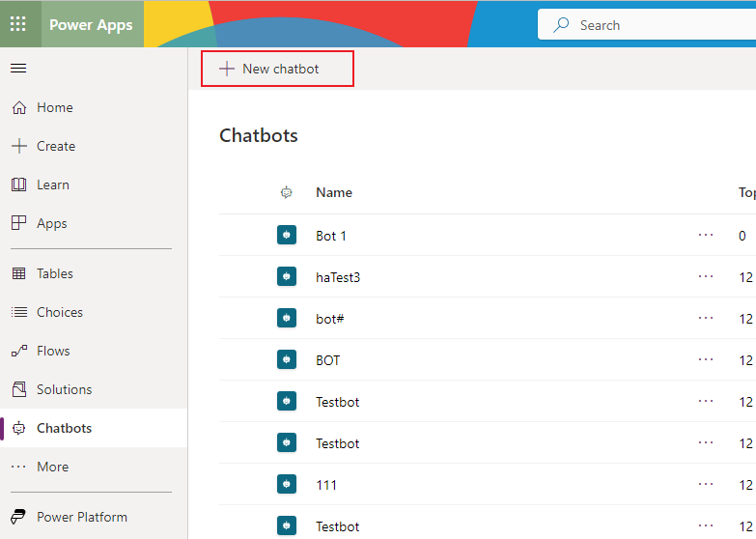Open Create in the navigation
Screen dimensions: 756x539
[x=94, y=146]
